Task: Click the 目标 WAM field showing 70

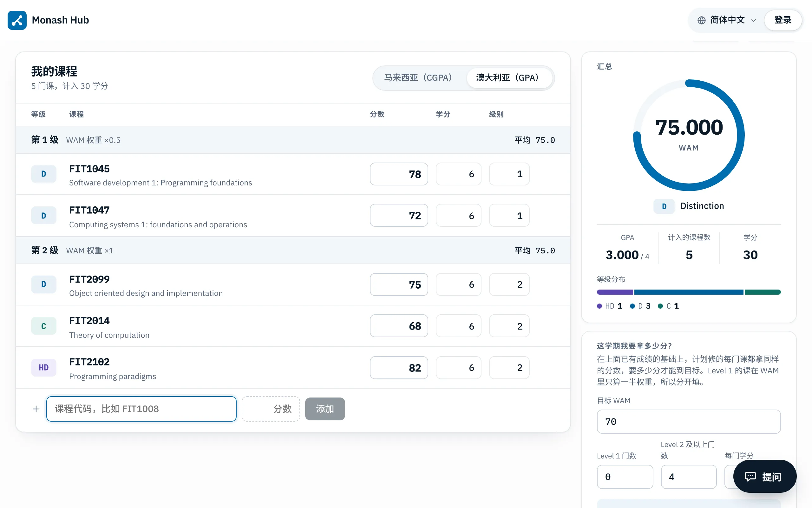Action: [689, 422]
